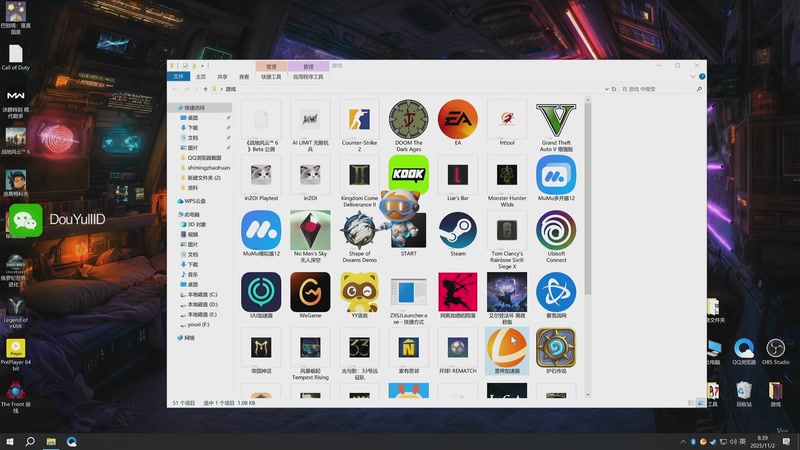The height and width of the screenshot is (450, 800).
Task: Select the YY语音 raccoon icon
Action: (359, 294)
